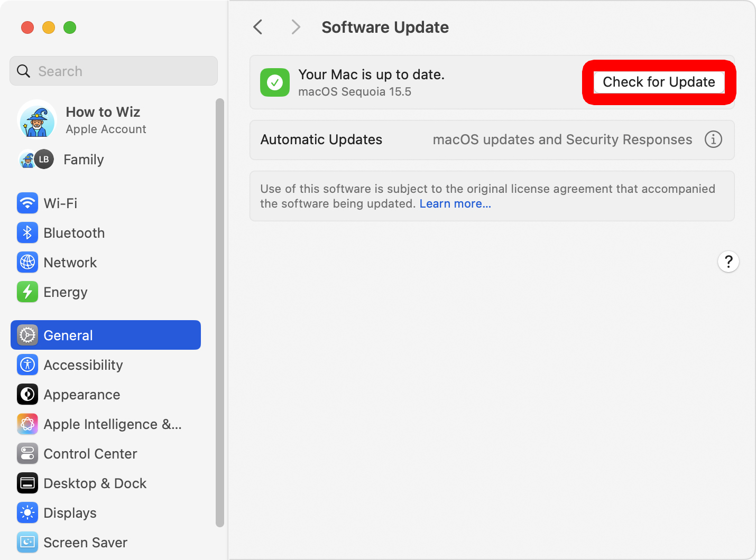This screenshot has height=560, width=756.
Task: Navigate back with the left arrow chevron
Action: point(257,26)
